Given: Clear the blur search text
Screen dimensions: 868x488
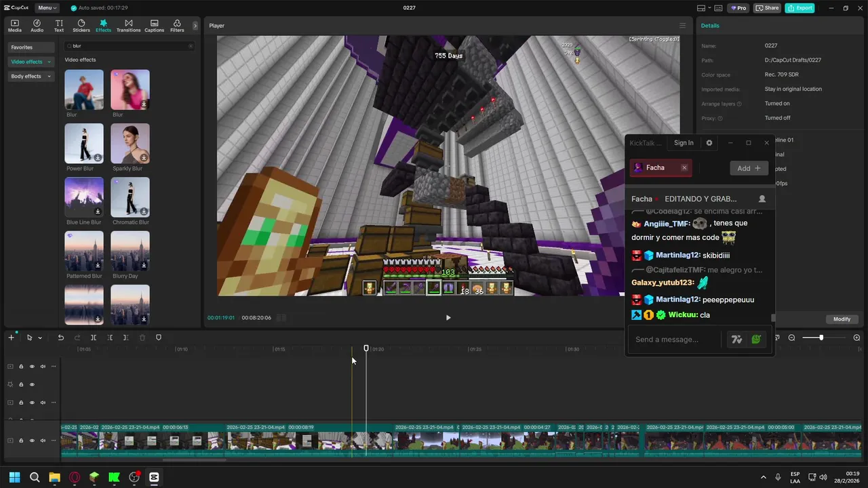Looking at the screenshot, I should point(191,46).
